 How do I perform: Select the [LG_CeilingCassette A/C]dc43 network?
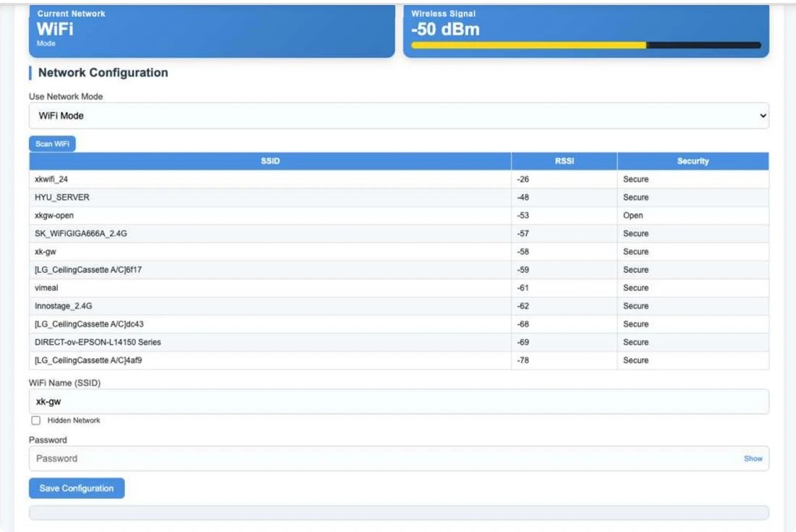click(399, 324)
